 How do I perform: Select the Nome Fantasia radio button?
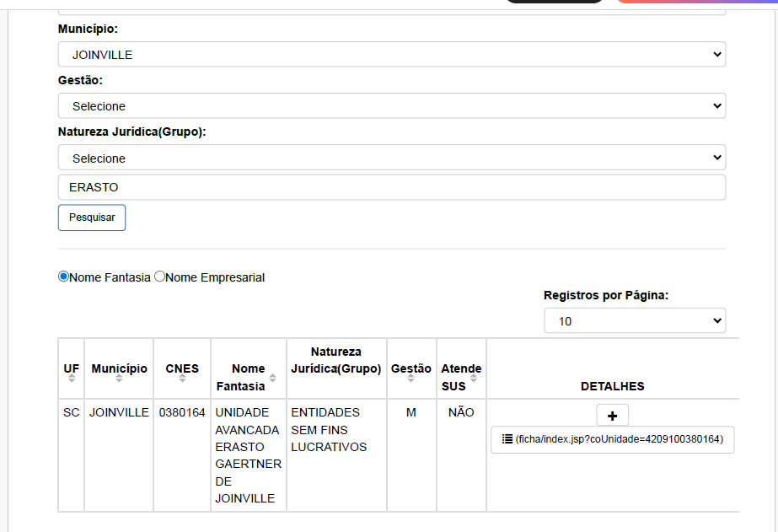[x=63, y=277]
